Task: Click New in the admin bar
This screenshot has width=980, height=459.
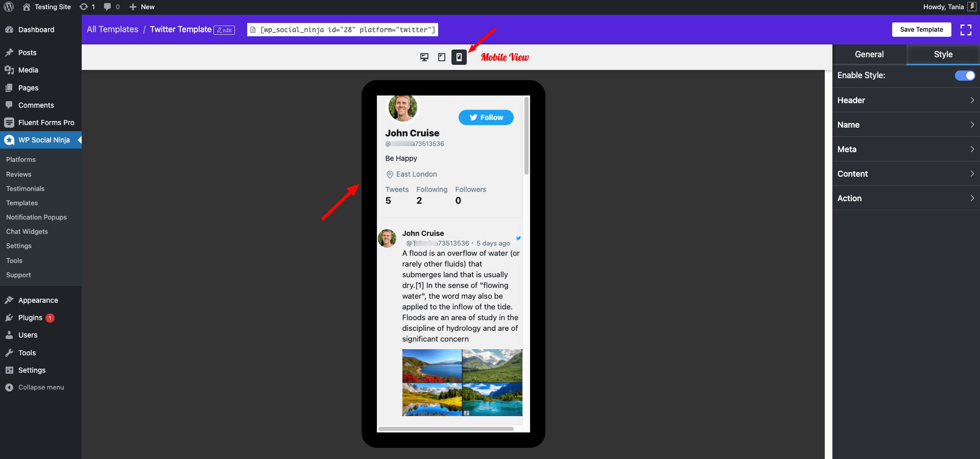Action: [x=142, y=7]
